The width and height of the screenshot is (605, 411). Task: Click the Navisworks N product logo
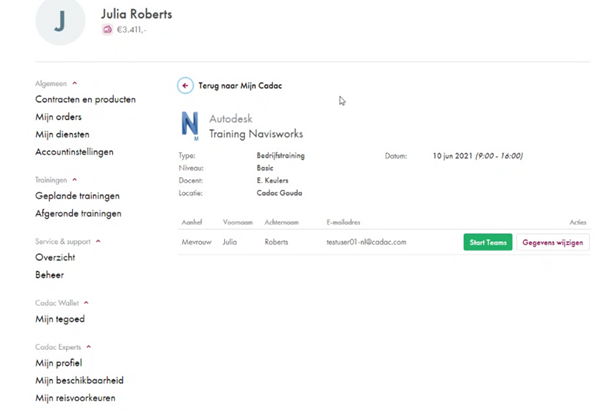pyautogui.click(x=190, y=125)
